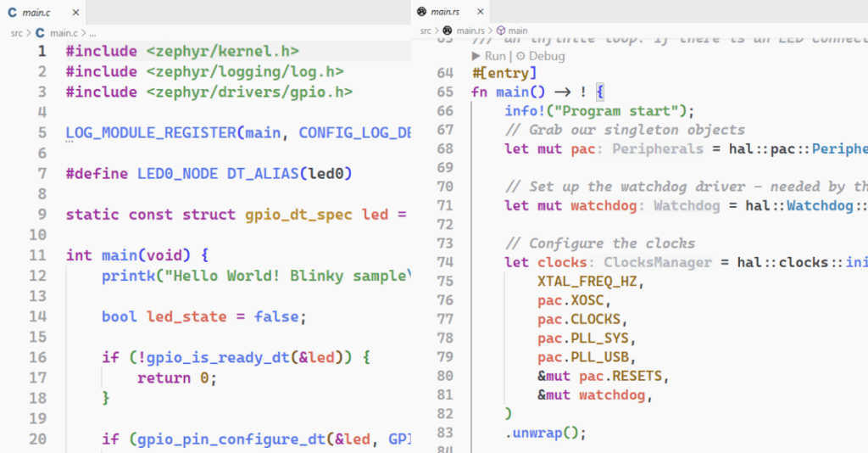Place cursor on zephyr/kernel.h include
Image resolution: width=868 pixels, height=453 pixels.
pos(222,52)
